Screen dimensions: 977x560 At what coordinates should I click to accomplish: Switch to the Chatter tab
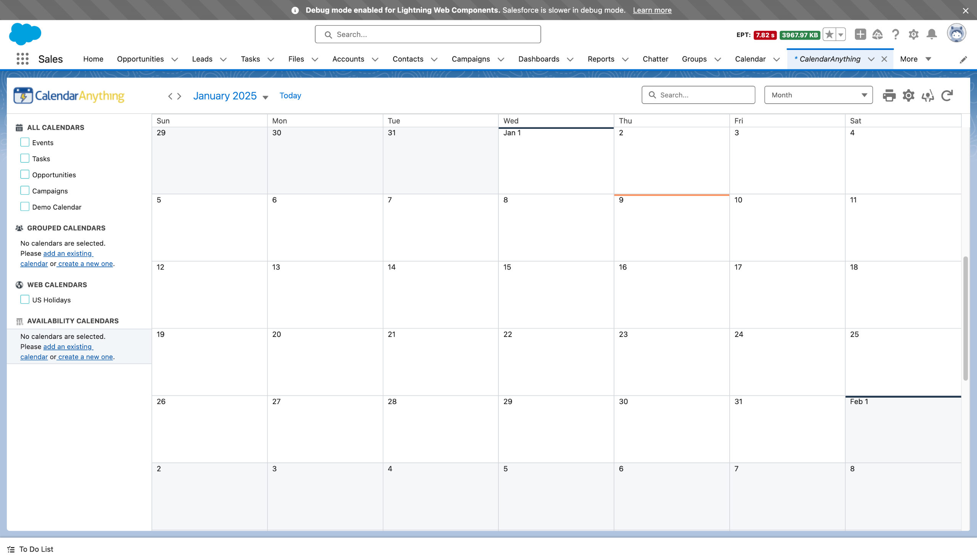655,59
